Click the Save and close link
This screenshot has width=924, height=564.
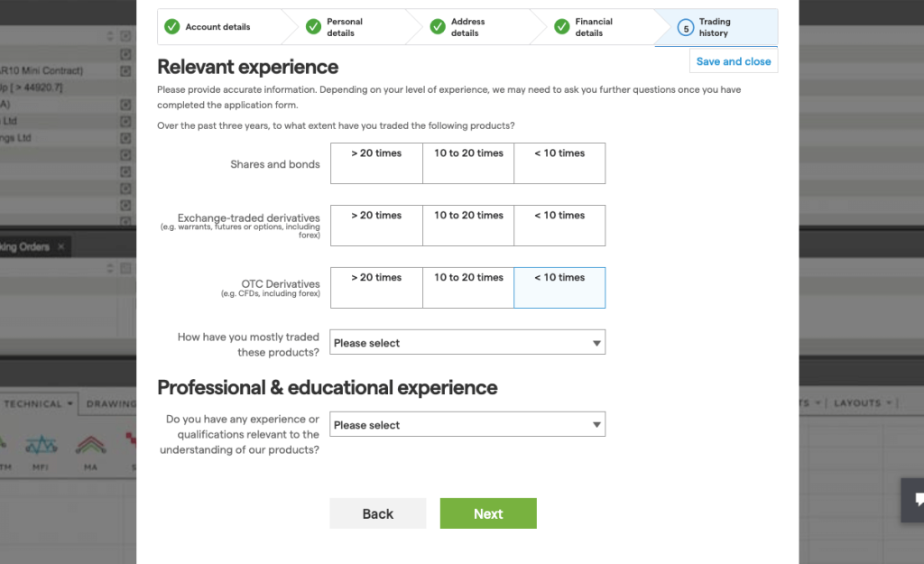[x=734, y=61]
